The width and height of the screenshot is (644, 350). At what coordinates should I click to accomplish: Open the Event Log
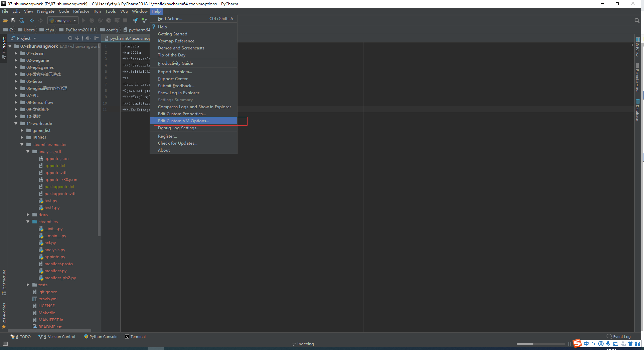click(x=619, y=337)
